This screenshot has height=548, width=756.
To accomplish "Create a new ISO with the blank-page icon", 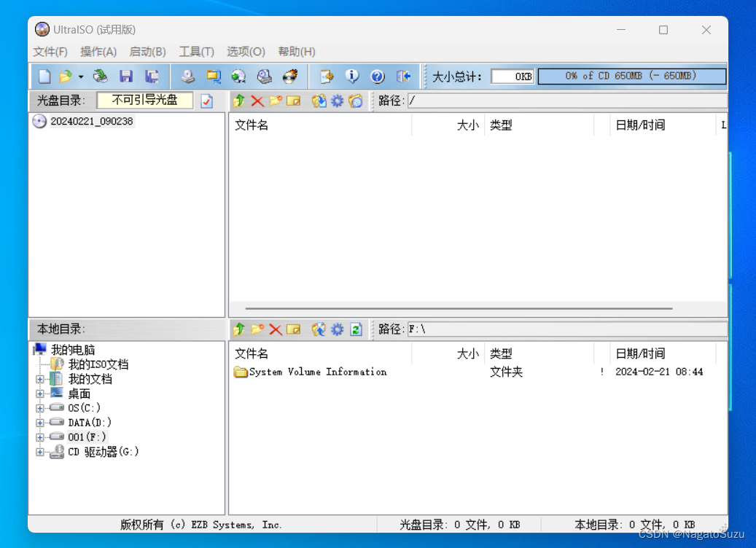I will (x=44, y=76).
